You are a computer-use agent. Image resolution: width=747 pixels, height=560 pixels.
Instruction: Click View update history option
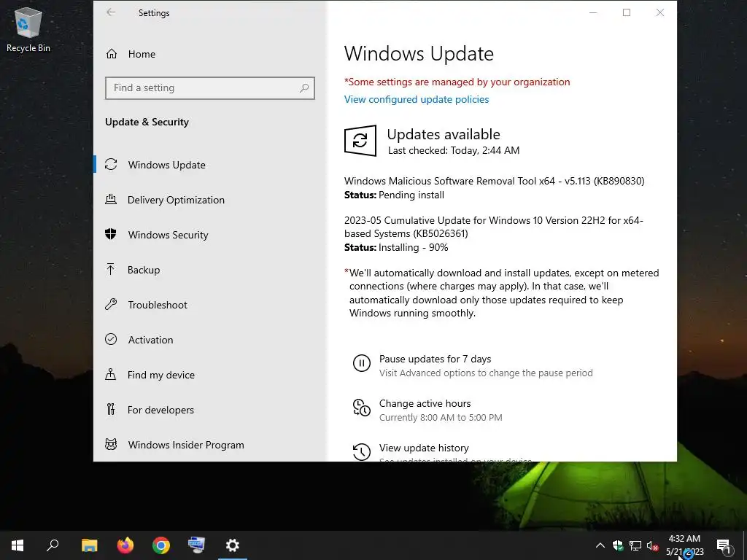coord(424,448)
